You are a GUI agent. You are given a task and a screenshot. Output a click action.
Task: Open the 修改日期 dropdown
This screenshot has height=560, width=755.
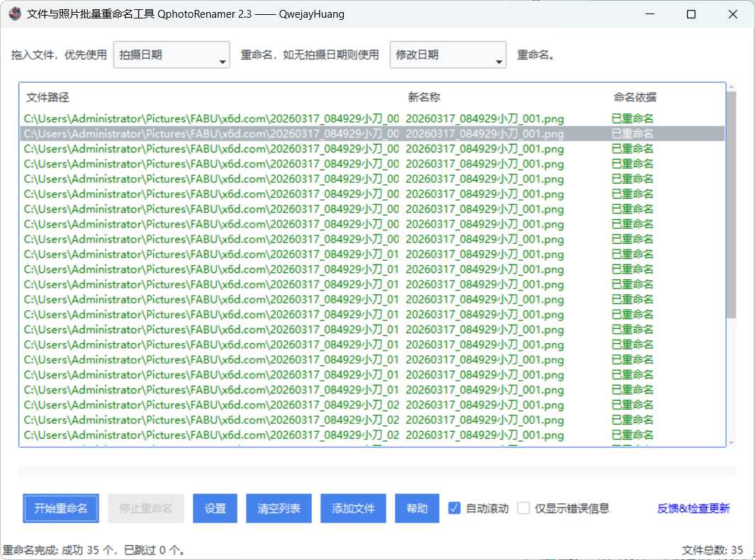pyautogui.click(x=498, y=54)
